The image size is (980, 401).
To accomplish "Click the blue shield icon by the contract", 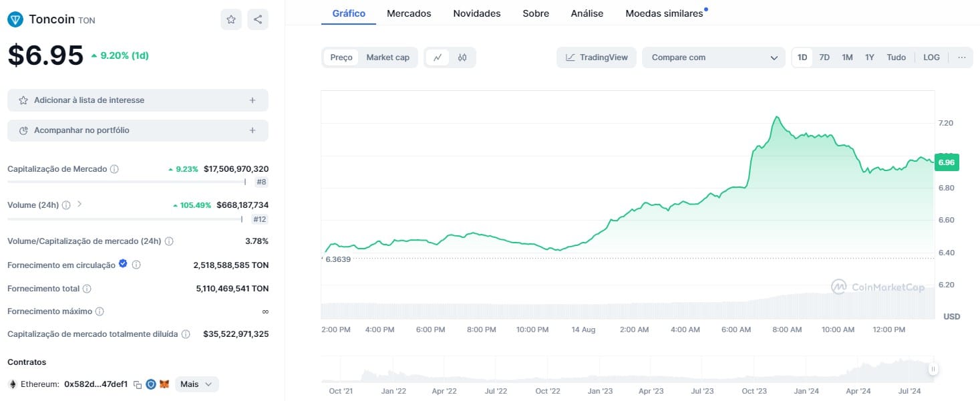I will point(151,384).
